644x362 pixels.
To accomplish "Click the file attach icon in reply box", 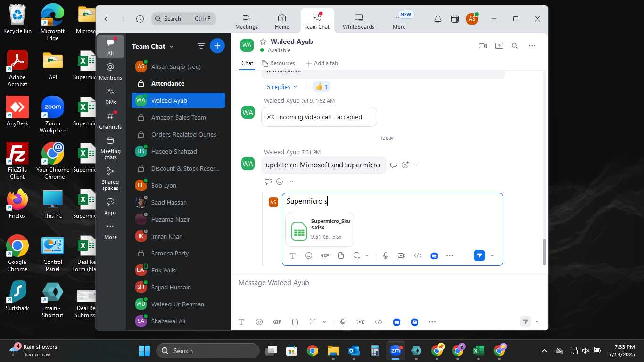I will (x=341, y=255).
